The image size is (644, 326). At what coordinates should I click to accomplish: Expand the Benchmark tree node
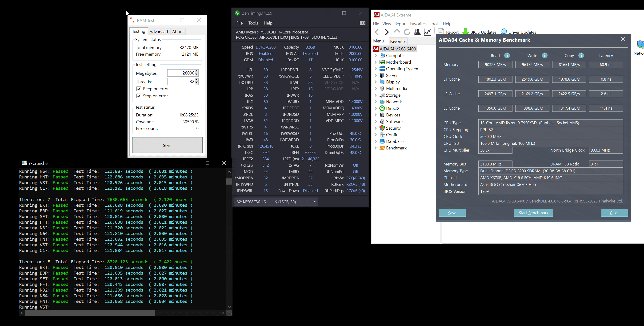pos(376,148)
